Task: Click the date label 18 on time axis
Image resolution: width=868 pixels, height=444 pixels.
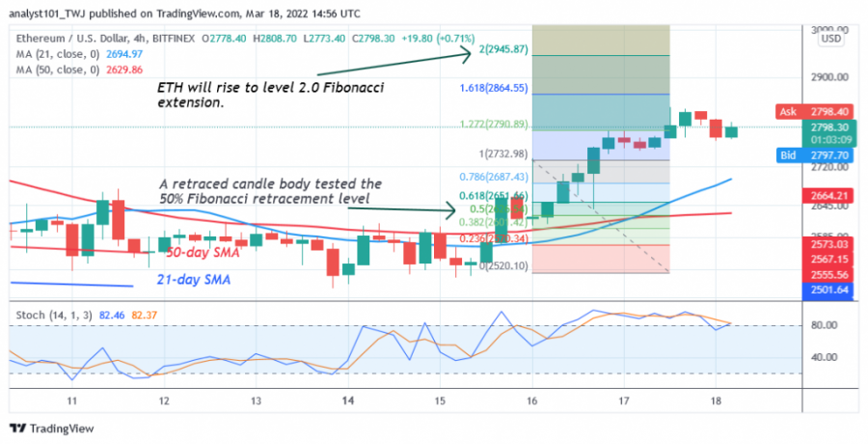Action: [x=716, y=401]
